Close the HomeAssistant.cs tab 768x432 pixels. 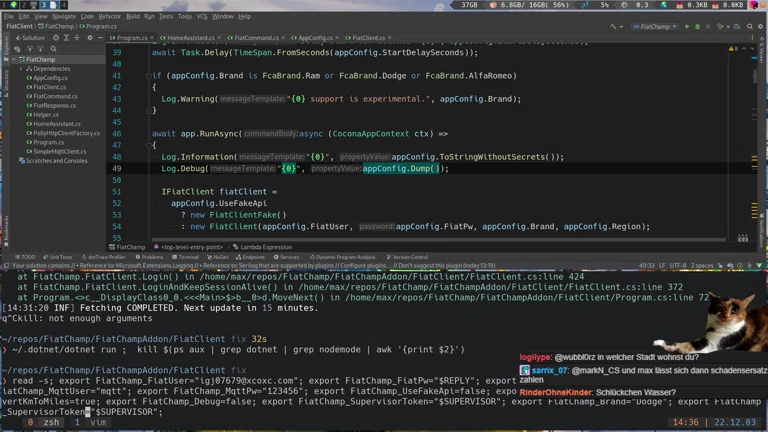point(218,38)
